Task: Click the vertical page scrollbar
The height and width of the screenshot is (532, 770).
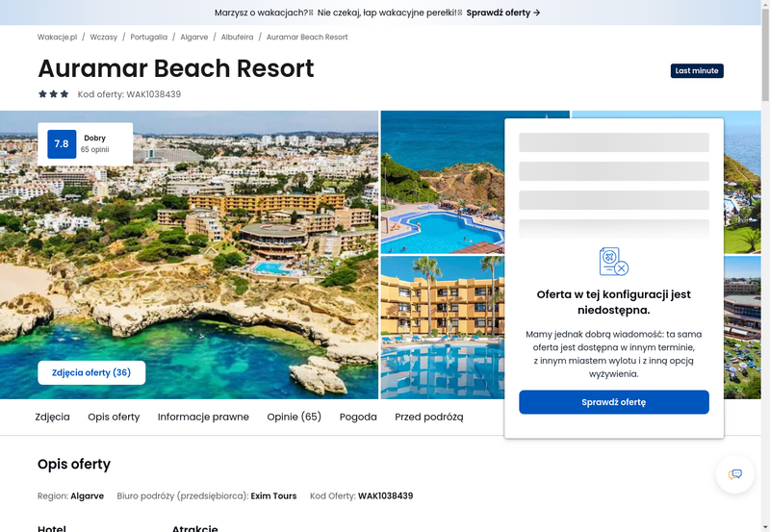Action: [765, 266]
